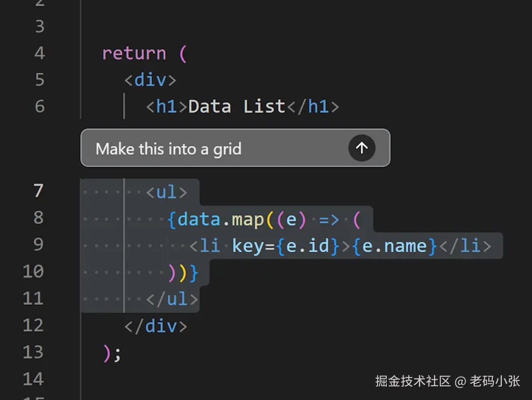The width and height of the screenshot is (532, 400).
Task: Click the closing div tag on line 12
Action: point(156,326)
